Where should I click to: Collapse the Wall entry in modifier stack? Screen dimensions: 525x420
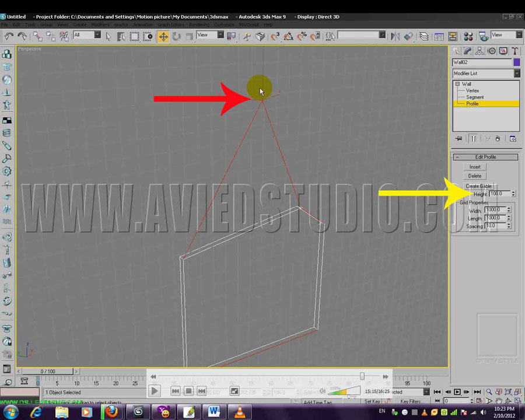457,84
